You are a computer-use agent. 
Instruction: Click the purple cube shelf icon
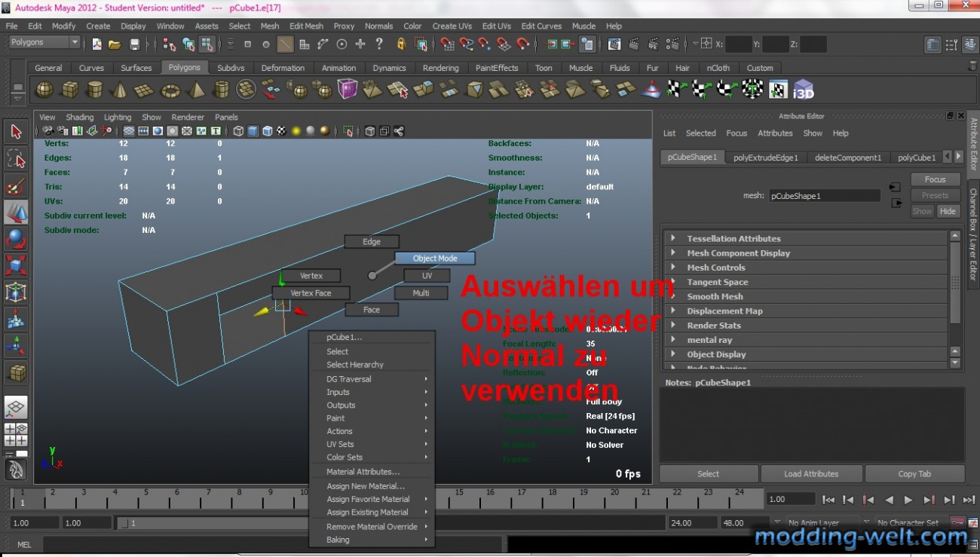(348, 90)
